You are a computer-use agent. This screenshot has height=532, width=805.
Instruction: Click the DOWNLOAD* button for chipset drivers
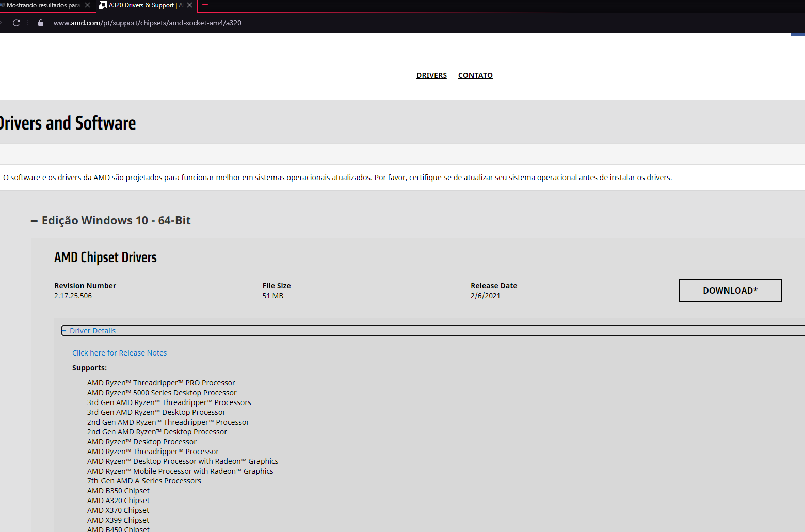tap(730, 291)
